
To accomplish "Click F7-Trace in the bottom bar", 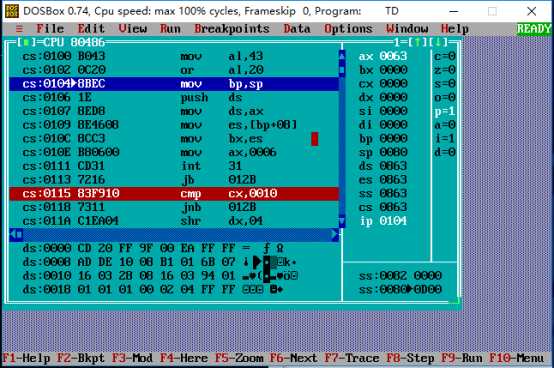I will [352, 358].
